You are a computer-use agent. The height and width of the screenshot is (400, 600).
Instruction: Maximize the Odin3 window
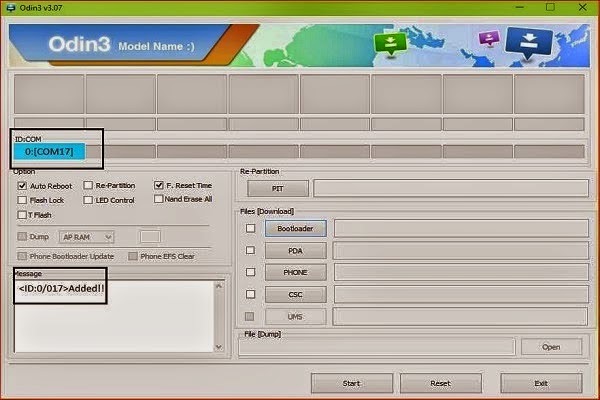(550, 8)
